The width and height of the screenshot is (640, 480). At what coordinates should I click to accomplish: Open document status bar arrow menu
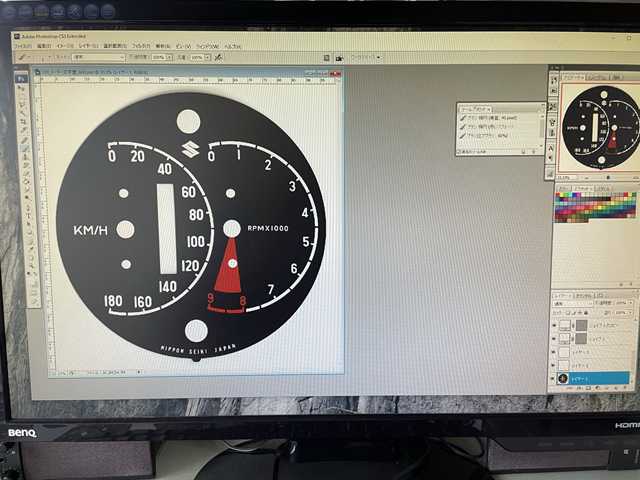click(x=139, y=372)
